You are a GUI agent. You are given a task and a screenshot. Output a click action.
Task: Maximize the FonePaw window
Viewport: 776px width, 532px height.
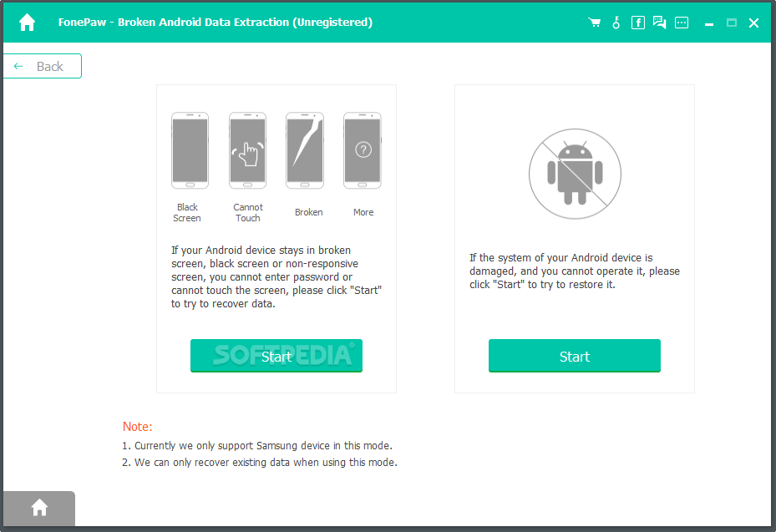732,23
